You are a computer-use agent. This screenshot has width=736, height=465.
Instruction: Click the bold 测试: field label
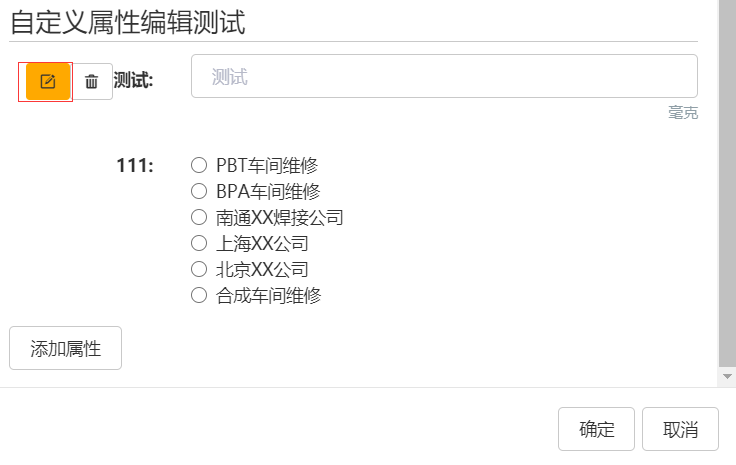[x=133, y=80]
